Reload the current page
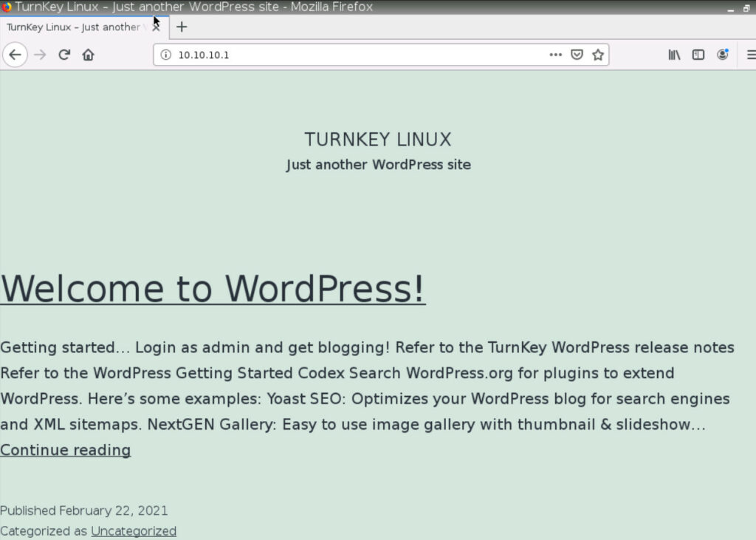 pyautogui.click(x=64, y=55)
